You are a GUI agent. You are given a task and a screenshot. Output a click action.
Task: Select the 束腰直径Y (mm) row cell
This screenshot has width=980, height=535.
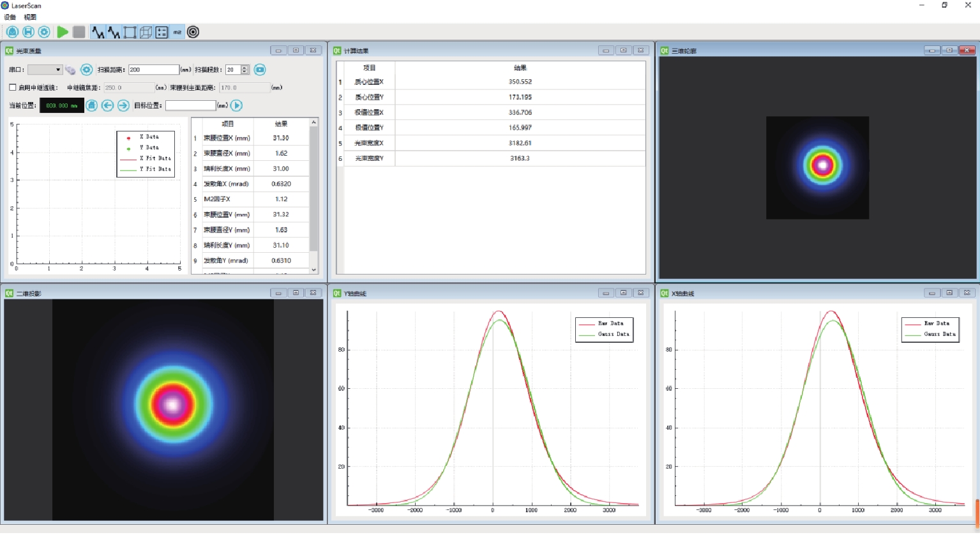227,230
